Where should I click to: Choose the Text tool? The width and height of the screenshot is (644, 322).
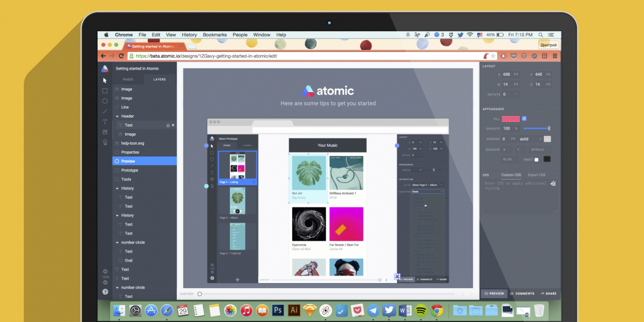tap(105, 121)
